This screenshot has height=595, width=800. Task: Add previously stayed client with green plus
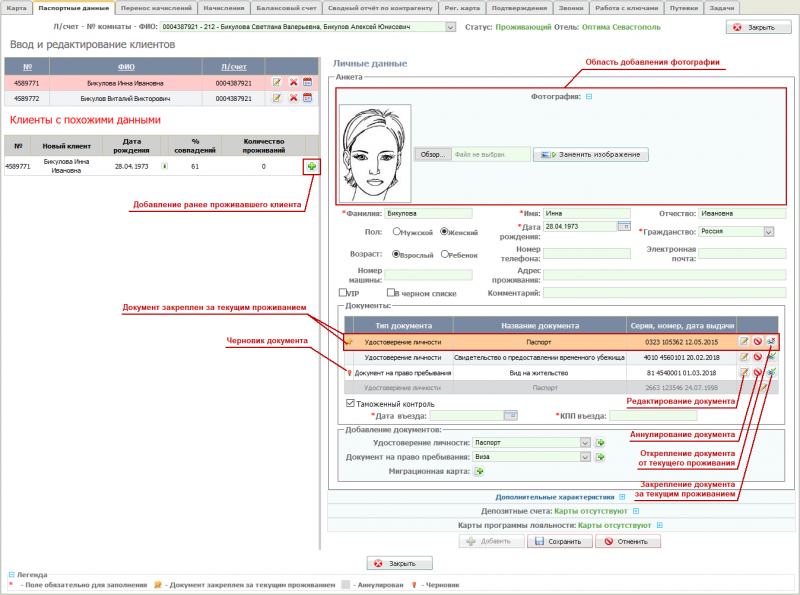pos(312,166)
